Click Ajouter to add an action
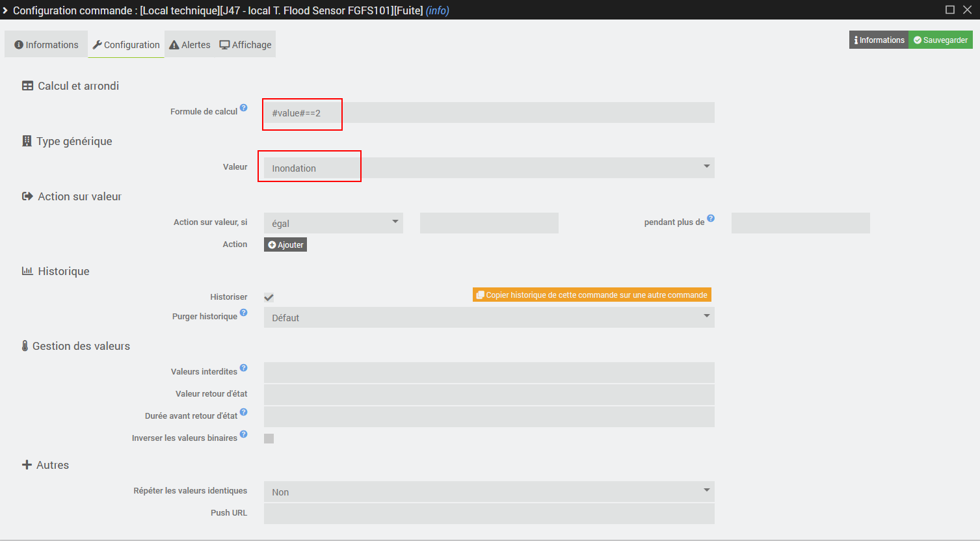The image size is (980, 541). (x=285, y=244)
